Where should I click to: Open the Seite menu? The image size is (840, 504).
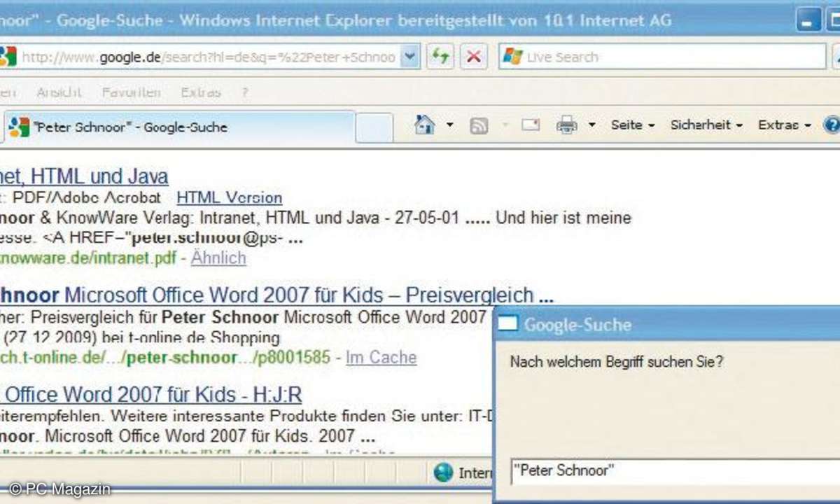[633, 125]
